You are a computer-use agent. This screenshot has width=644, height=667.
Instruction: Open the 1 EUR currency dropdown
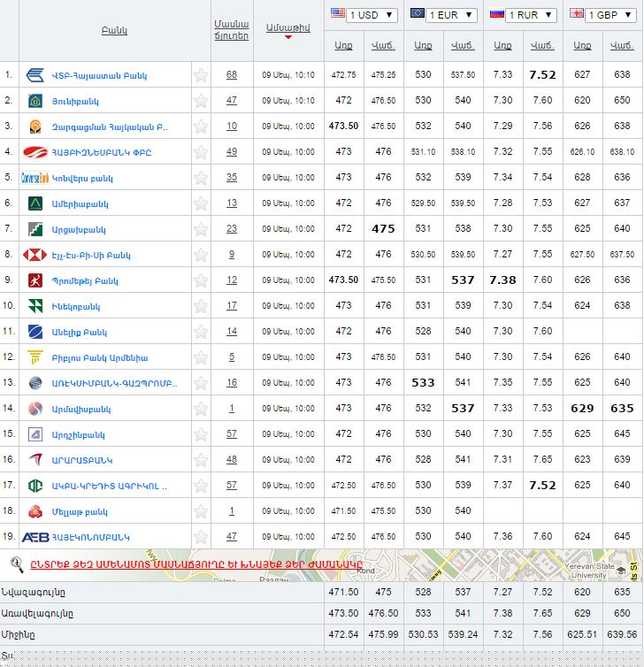tap(444, 15)
